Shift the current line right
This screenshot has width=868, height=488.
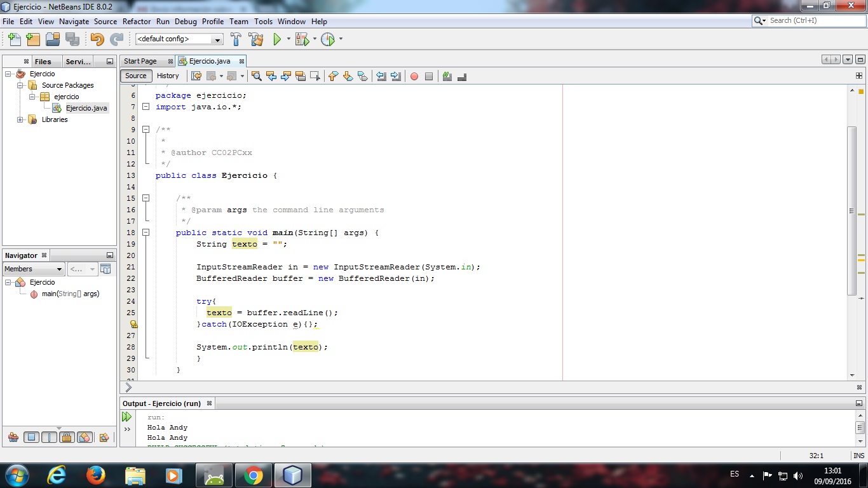[x=397, y=76]
